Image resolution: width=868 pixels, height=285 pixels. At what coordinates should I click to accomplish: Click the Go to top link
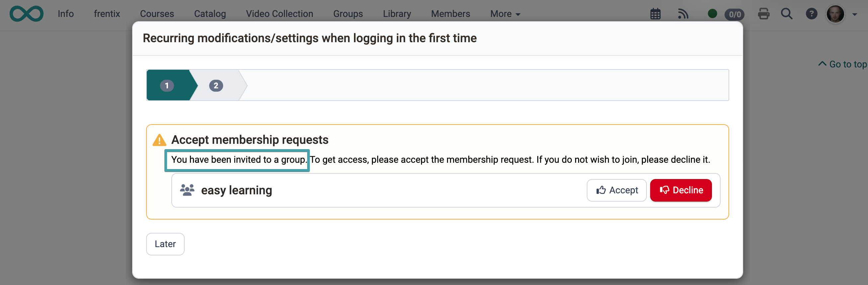pos(843,64)
